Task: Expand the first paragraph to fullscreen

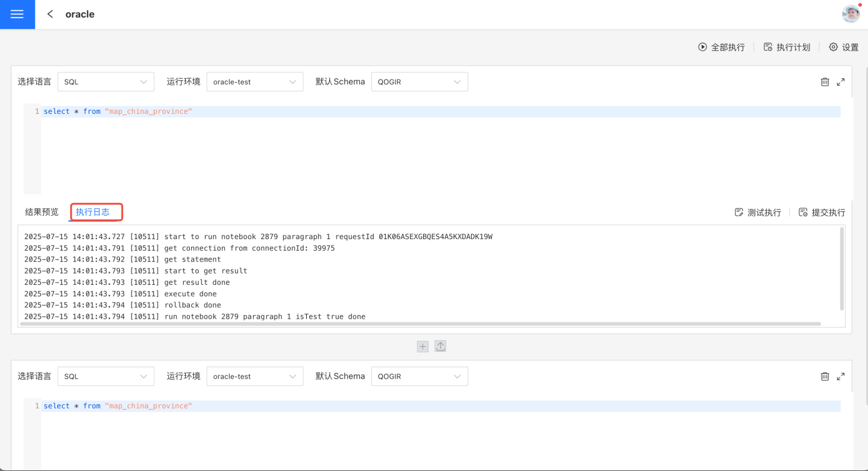Action: click(841, 82)
